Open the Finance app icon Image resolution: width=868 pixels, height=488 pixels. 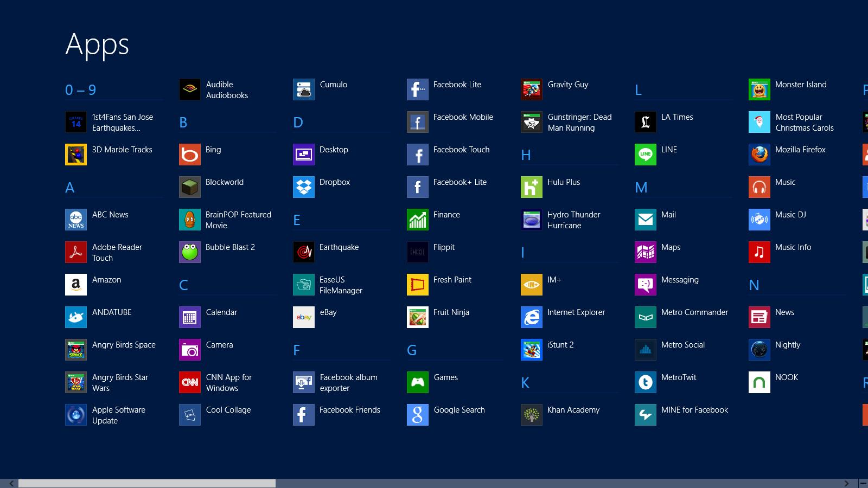click(x=418, y=220)
